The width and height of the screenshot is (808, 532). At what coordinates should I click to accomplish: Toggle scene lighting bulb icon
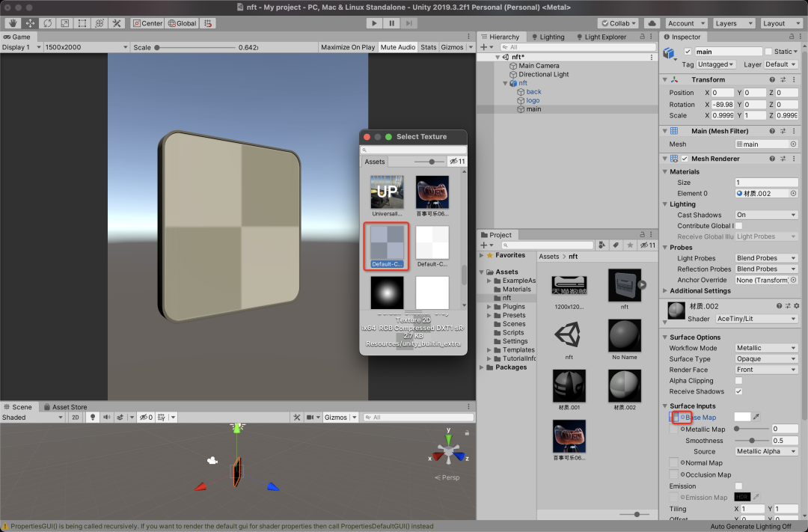pos(93,417)
